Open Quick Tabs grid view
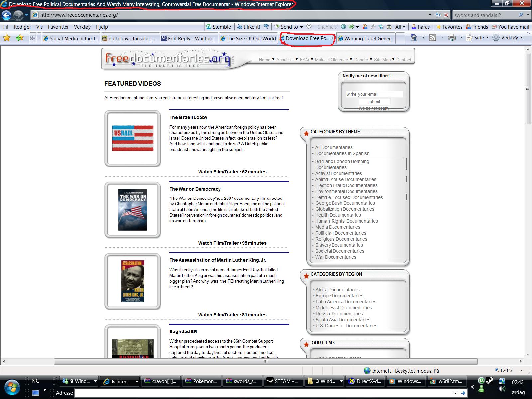532x399 pixels. click(x=33, y=38)
